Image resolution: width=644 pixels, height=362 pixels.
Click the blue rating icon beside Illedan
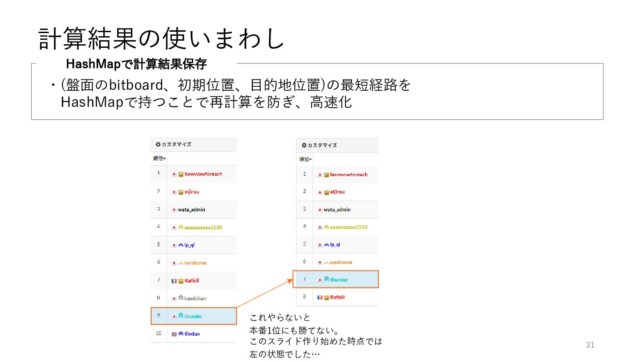181,333
